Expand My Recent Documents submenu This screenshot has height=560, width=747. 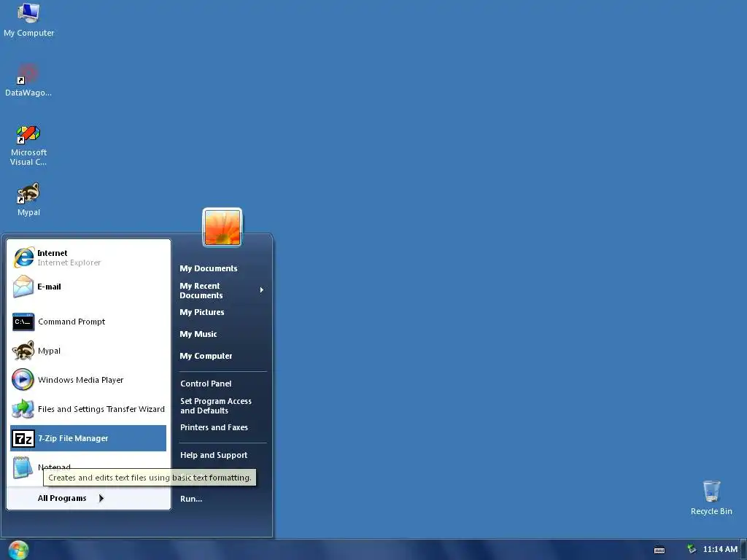tap(222, 290)
